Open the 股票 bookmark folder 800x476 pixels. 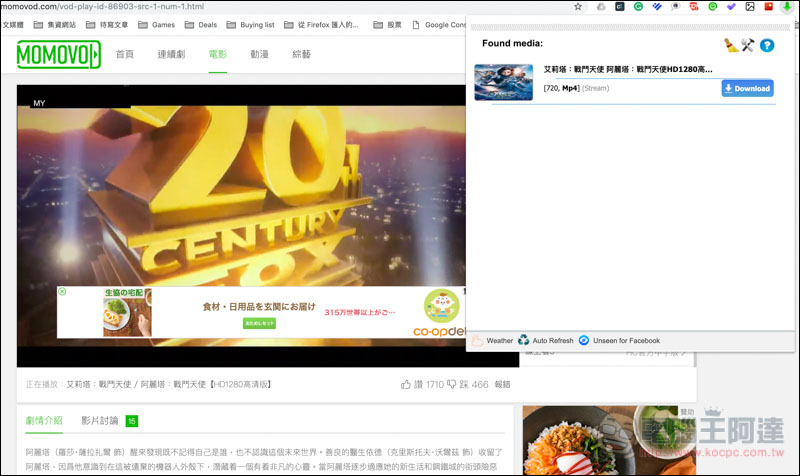click(387, 24)
